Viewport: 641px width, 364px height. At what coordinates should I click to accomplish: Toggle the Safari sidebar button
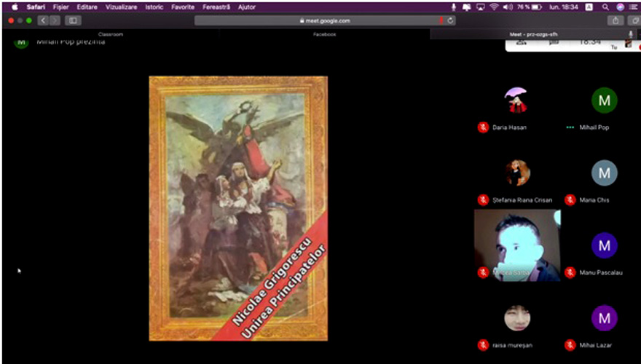point(73,20)
